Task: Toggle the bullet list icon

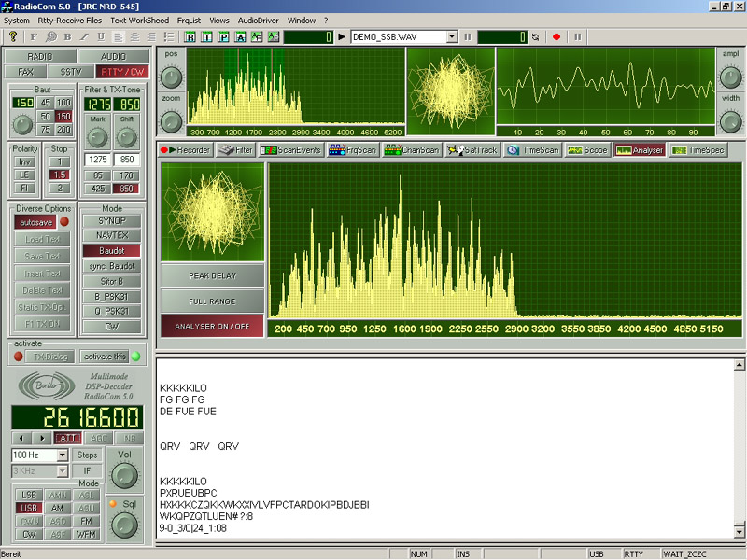Action: pos(169,36)
